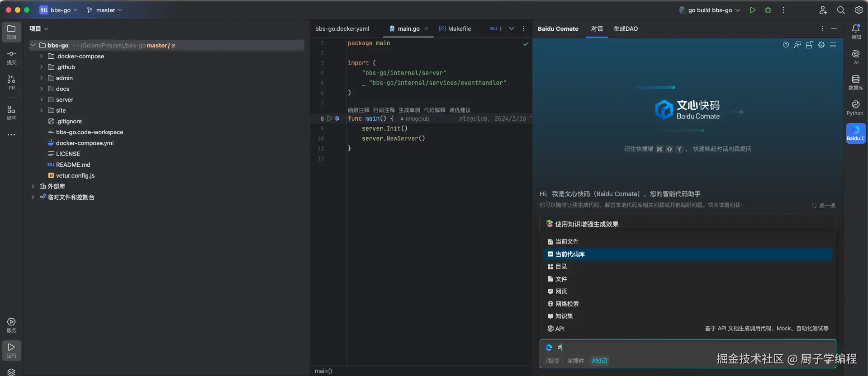The width and height of the screenshot is (868, 376).
Task: Open editor tabs more options menu
Action: point(523,28)
